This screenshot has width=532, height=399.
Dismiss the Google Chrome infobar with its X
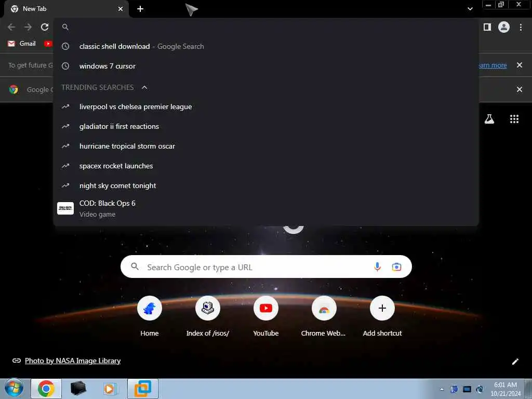(x=519, y=89)
